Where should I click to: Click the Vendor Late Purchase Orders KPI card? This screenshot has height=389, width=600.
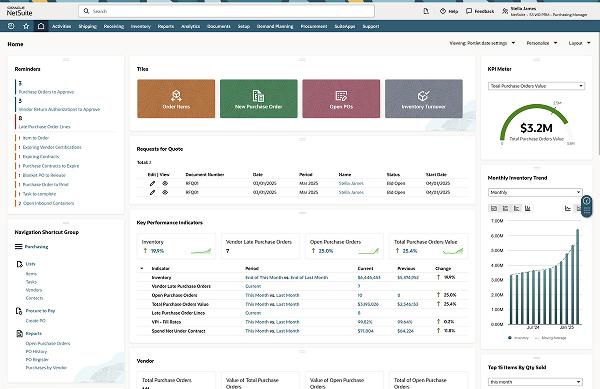(x=260, y=246)
